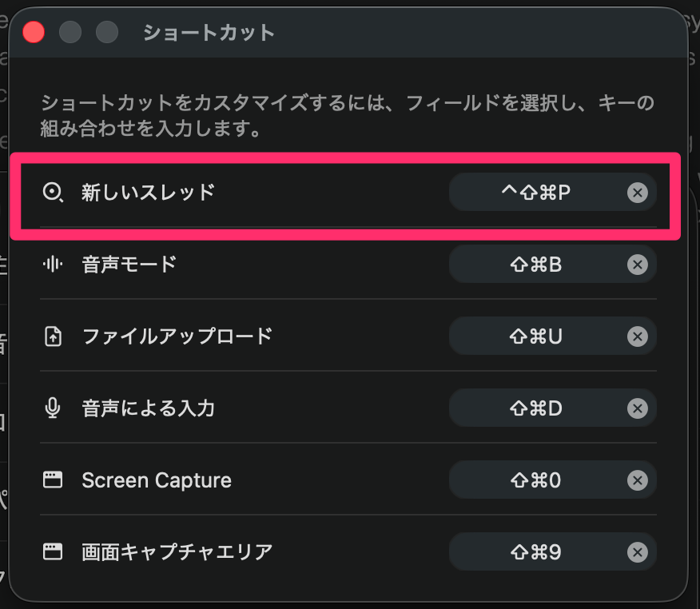Click the microphone icon for 音声による入力
Viewport: 700px width, 609px height.
coord(53,408)
